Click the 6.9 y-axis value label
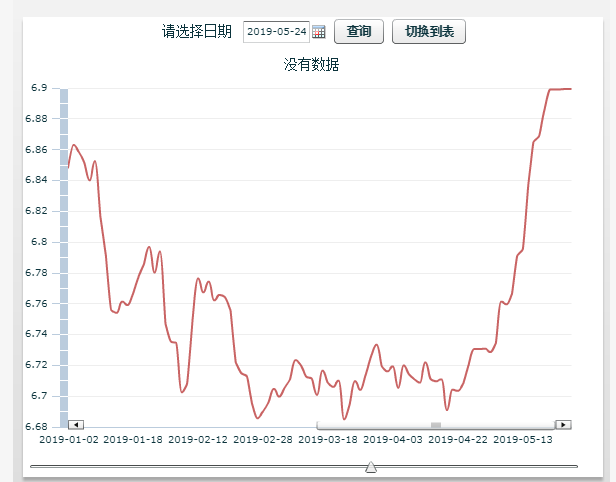 (40, 88)
